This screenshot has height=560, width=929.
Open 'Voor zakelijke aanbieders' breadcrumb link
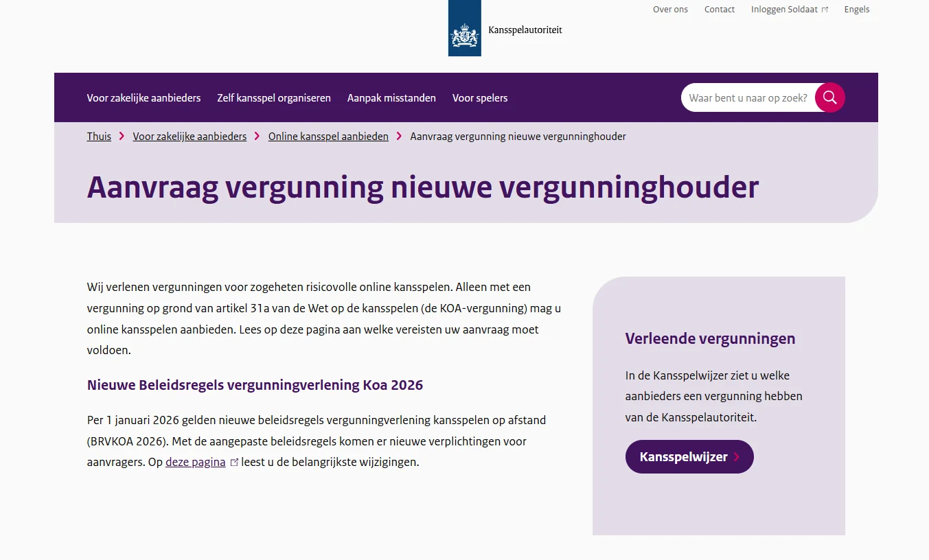[190, 137]
